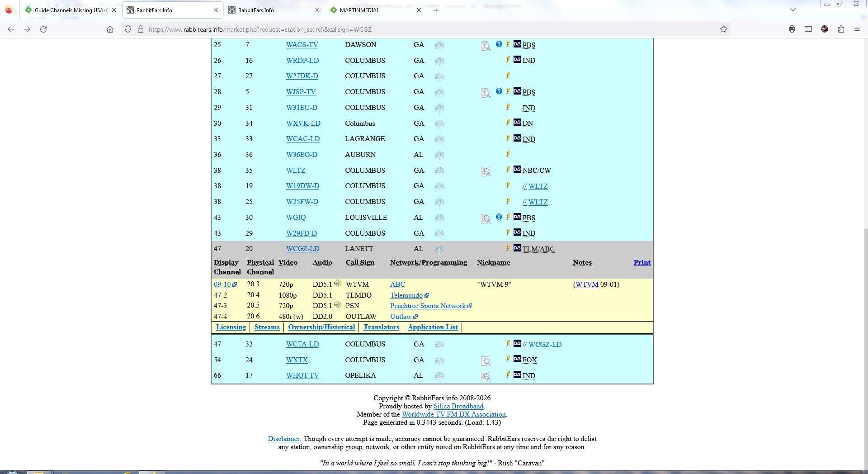Click the speaker icon in the PSN subchannel row
The width and height of the screenshot is (868, 474).
[338, 305]
